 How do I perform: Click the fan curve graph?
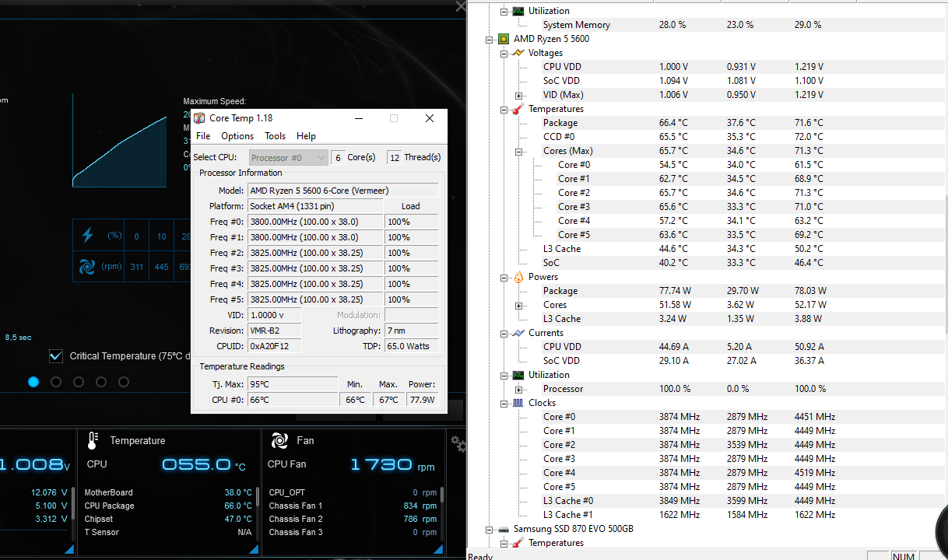coord(119,140)
